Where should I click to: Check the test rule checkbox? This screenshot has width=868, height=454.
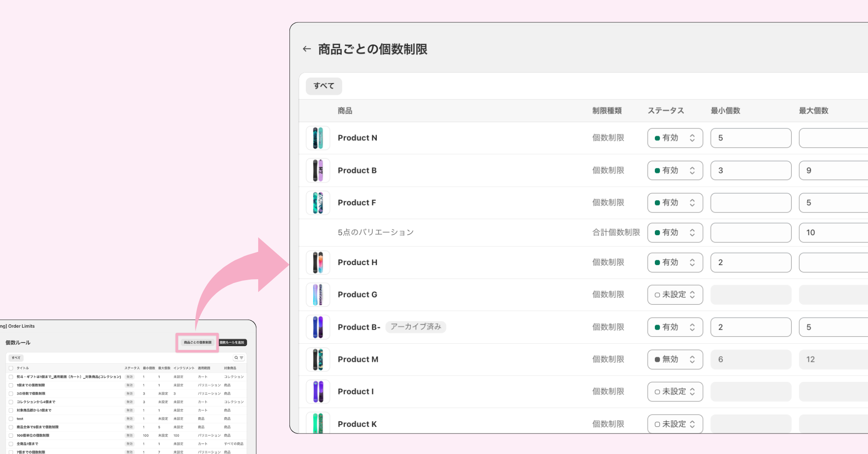11,419
